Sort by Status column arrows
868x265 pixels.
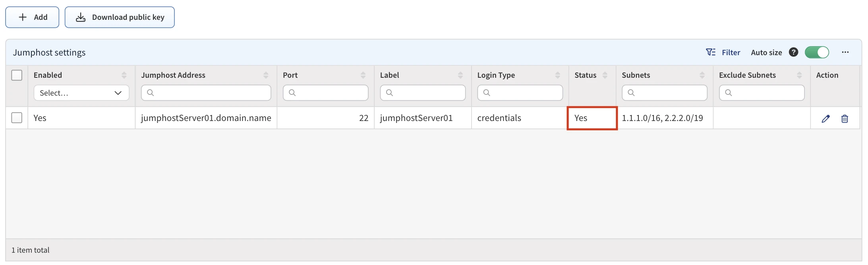pyautogui.click(x=605, y=75)
